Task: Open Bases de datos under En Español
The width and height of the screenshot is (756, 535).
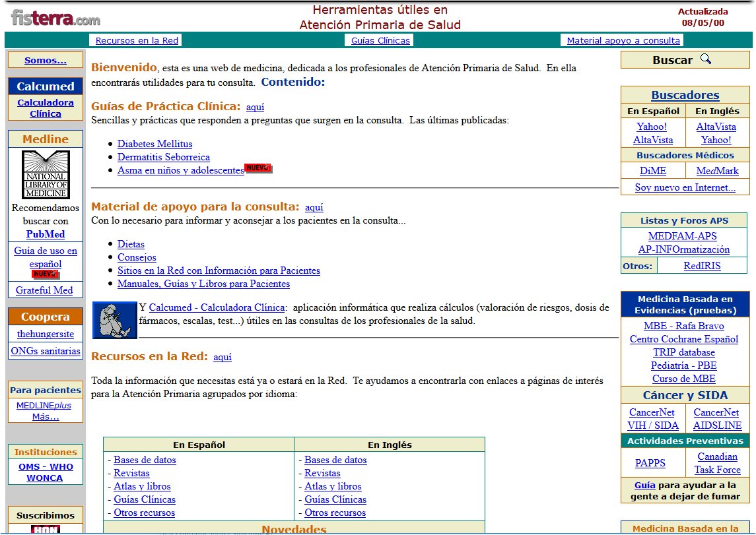Action: pos(145,460)
